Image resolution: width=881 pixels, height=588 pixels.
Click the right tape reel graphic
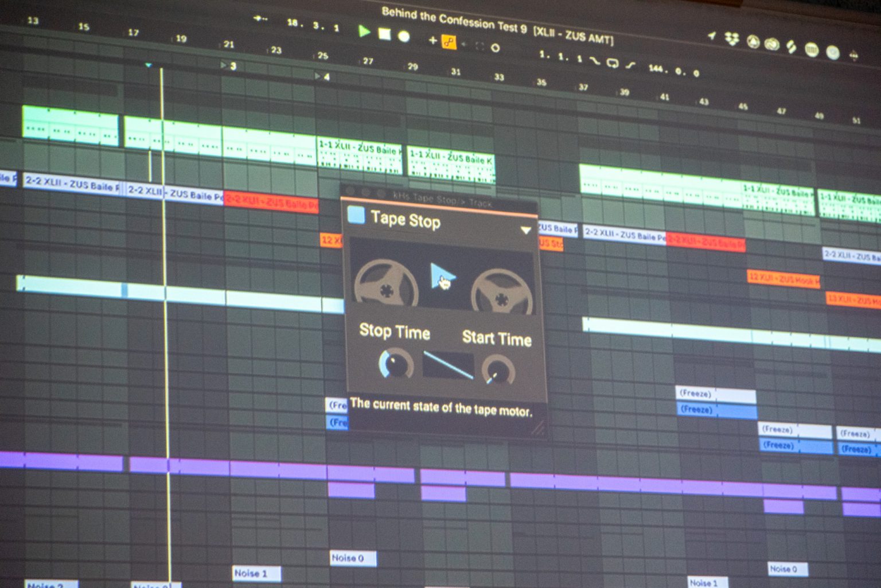click(501, 292)
